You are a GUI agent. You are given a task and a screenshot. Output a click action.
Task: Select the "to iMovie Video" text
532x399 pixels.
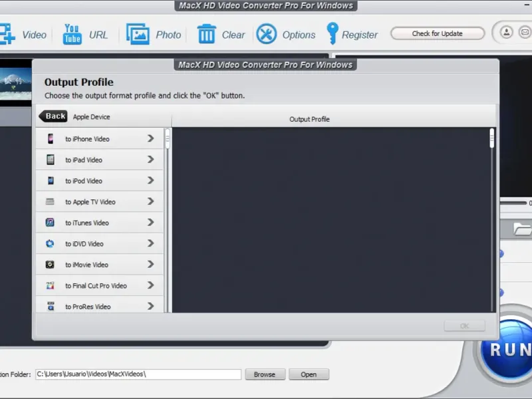click(86, 265)
